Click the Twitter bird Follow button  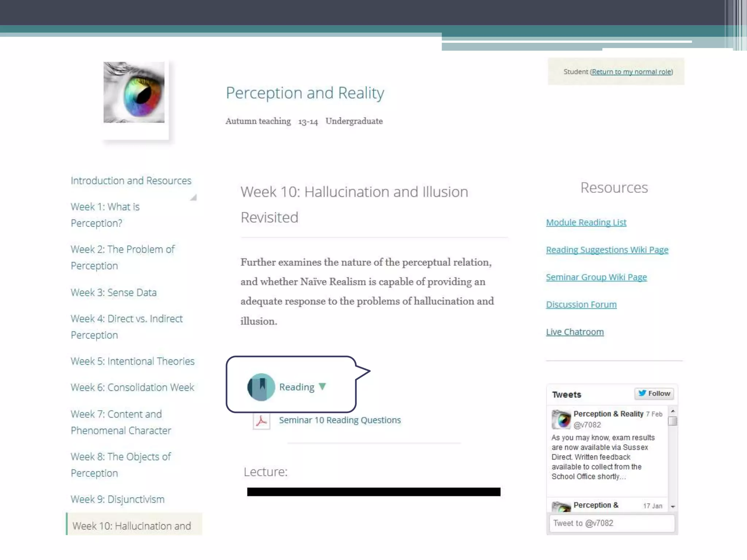(x=654, y=393)
